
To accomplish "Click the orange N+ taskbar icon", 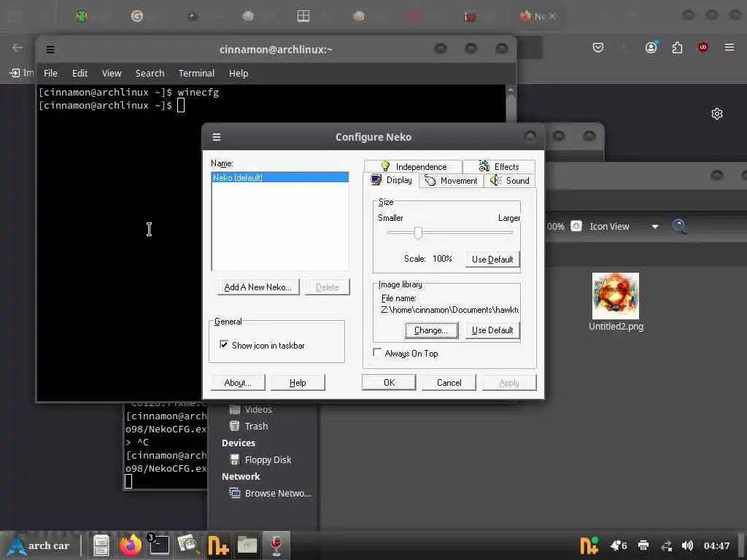I will pos(217,545).
